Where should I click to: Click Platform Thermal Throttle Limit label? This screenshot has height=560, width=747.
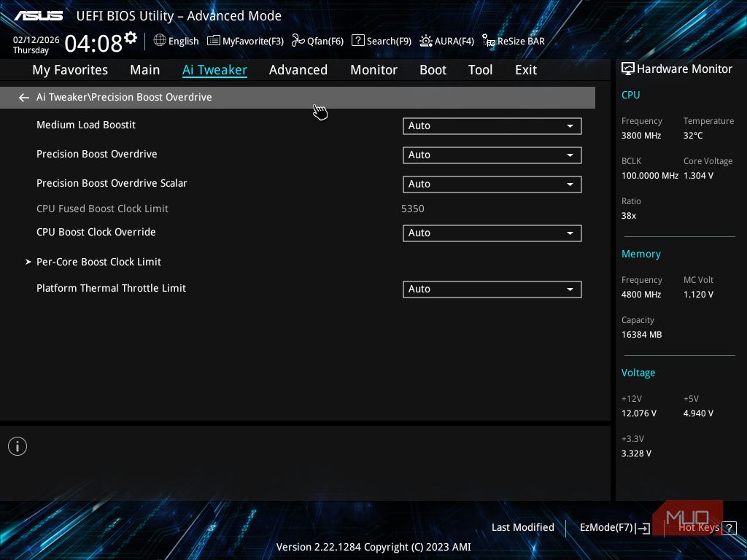[x=111, y=288]
